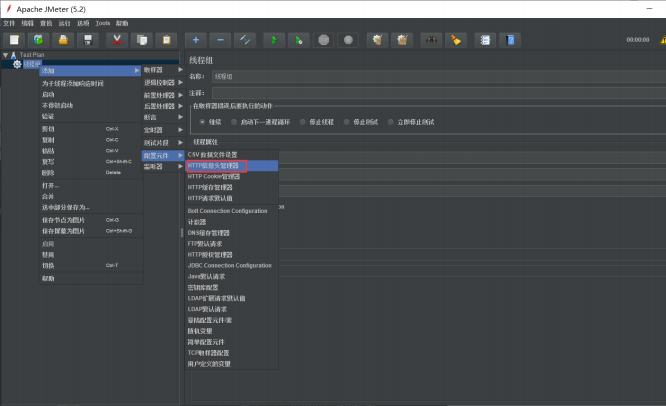The height and width of the screenshot is (406, 666).
Task: Expand the 监听器 (Listener) submenu
Action: click(163, 166)
